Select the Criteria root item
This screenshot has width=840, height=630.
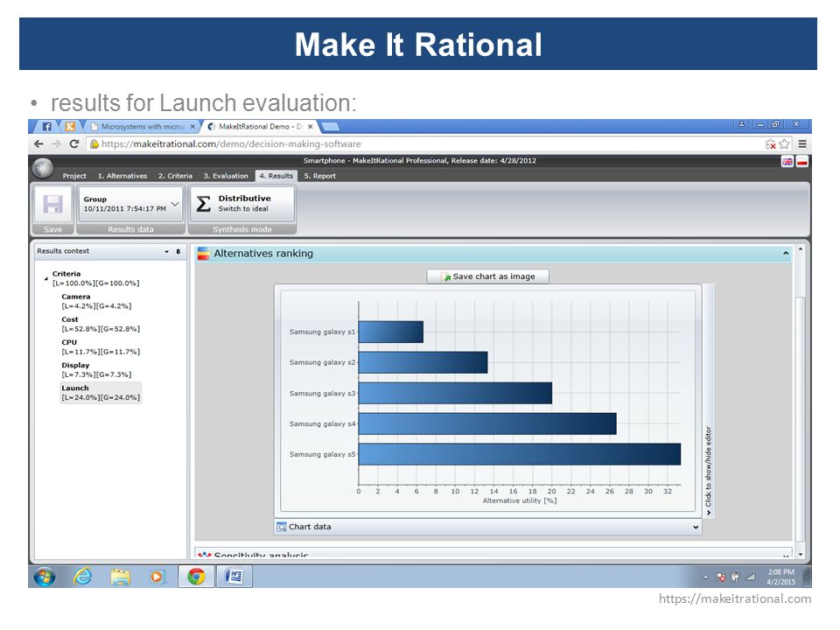(96, 278)
